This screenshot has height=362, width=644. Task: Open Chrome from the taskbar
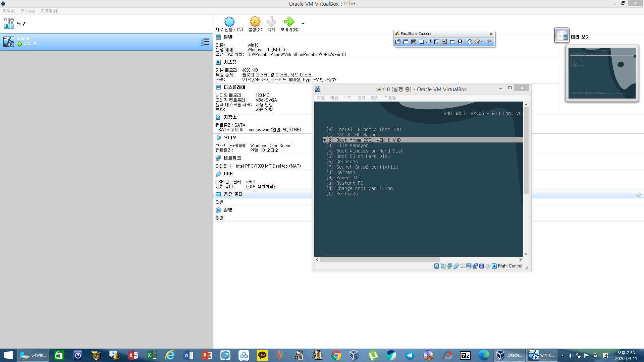(x=336, y=355)
